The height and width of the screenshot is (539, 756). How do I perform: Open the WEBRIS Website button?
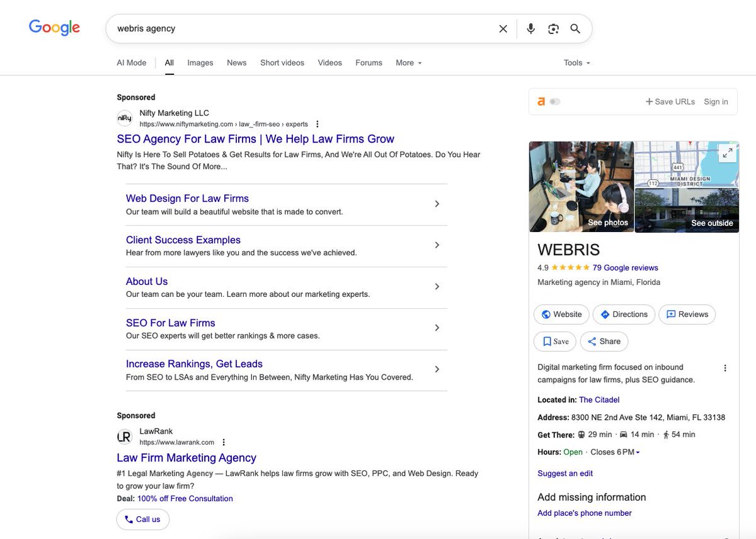point(561,315)
